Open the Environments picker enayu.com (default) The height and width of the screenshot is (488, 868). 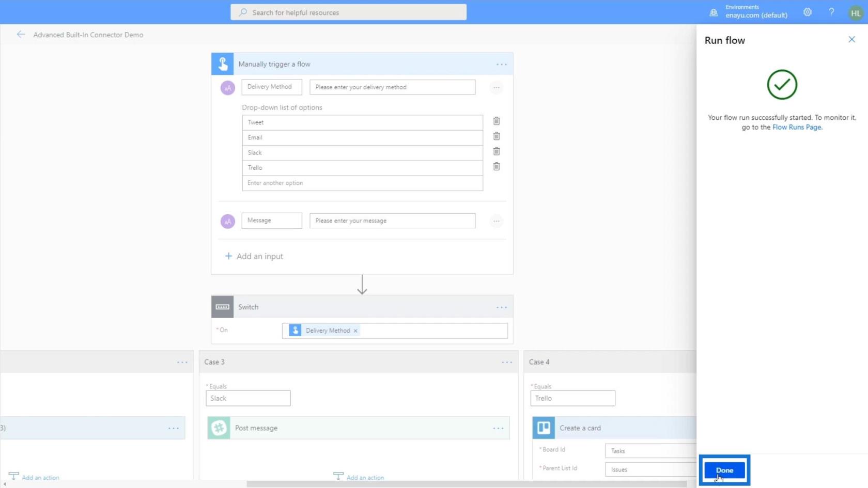pyautogui.click(x=749, y=12)
